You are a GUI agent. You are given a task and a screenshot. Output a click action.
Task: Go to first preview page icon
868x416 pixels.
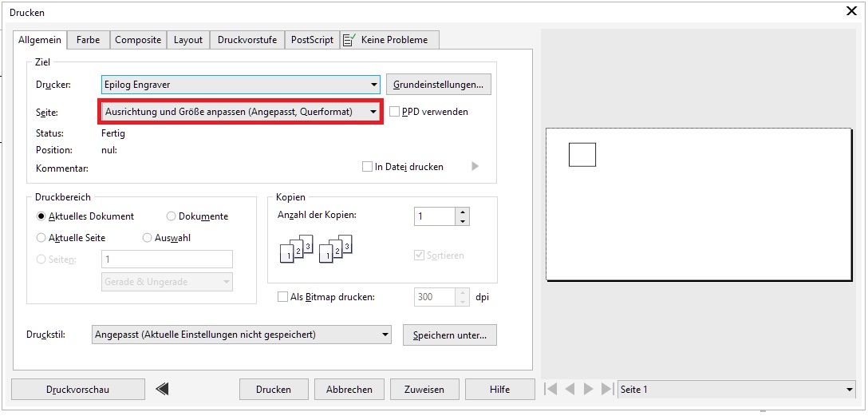click(550, 389)
